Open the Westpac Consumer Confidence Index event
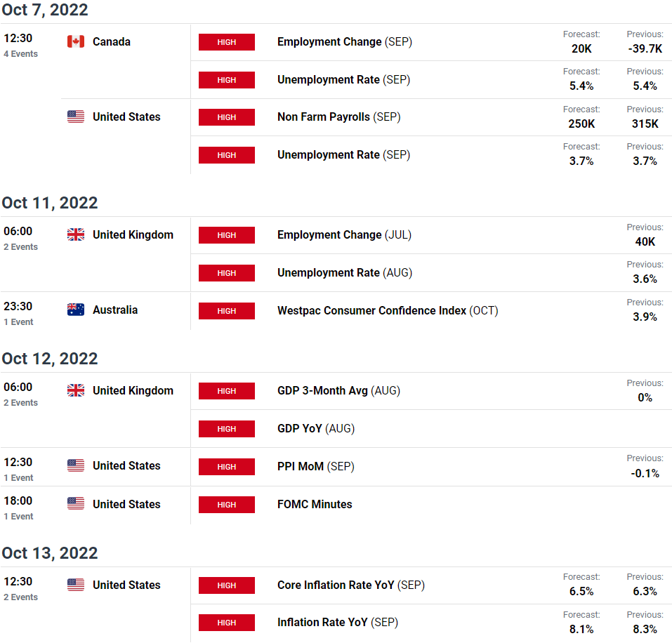Screen dimensions: 672x643 (x=388, y=310)
